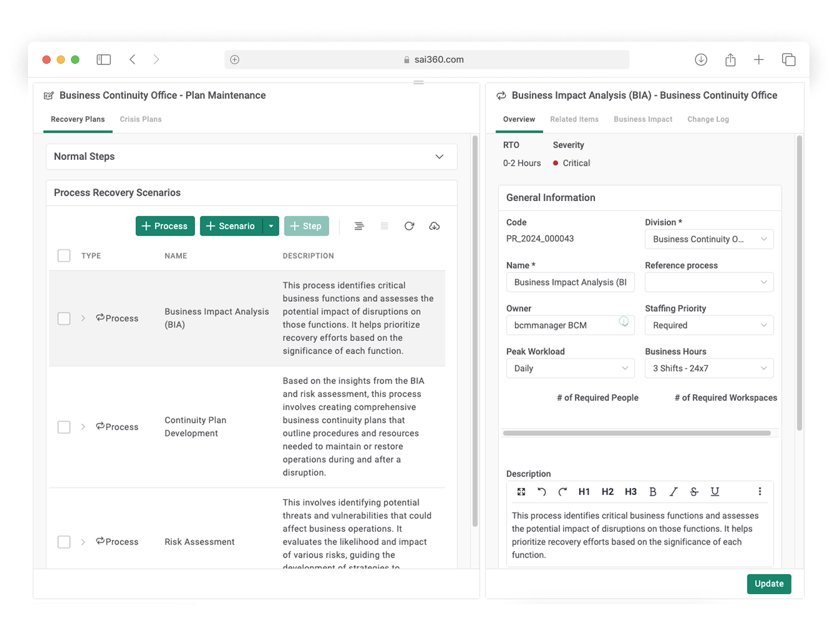Switch to the Recovery Plans tab
The width and height of the screenshot is (835, 644).
point(78,119)
